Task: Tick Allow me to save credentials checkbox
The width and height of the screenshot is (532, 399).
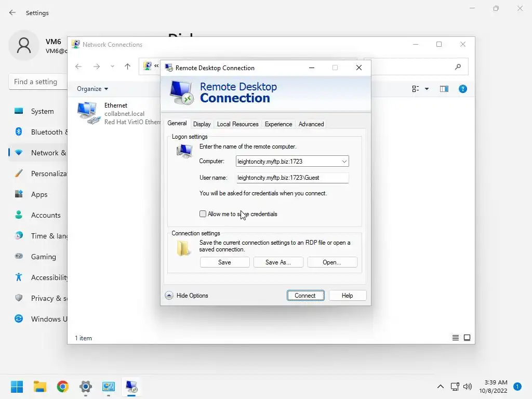Action: (203, 214)
